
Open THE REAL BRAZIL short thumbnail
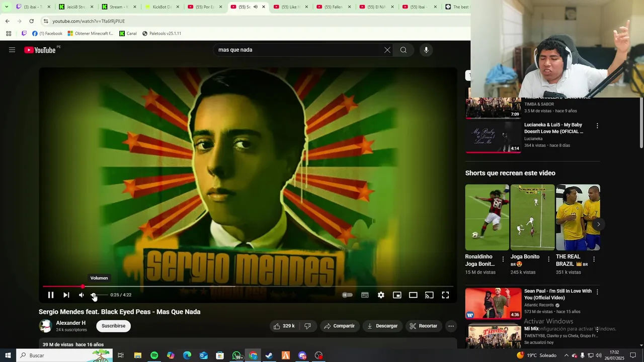(578, 217)
